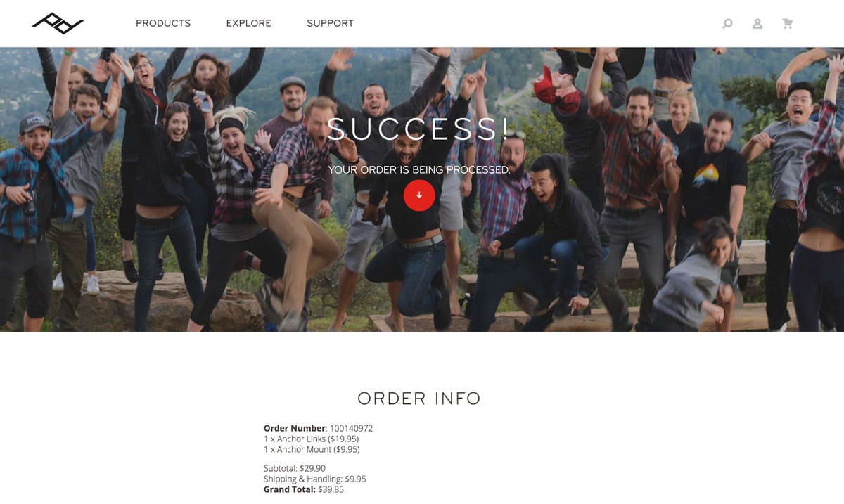844x504 pixels.
Task: Click 'Your order is being processed' text
Action: click(419, 169)
